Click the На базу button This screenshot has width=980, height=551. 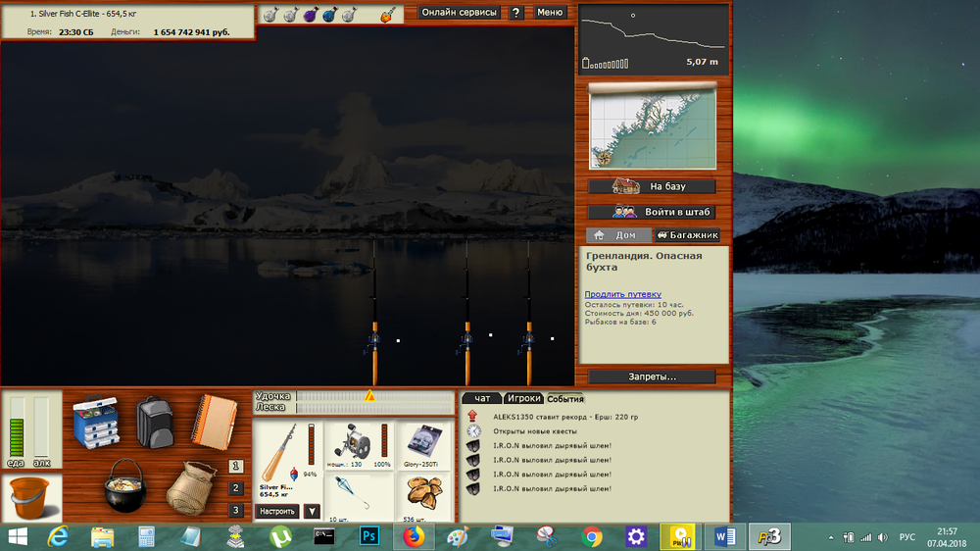click(652, 186)
